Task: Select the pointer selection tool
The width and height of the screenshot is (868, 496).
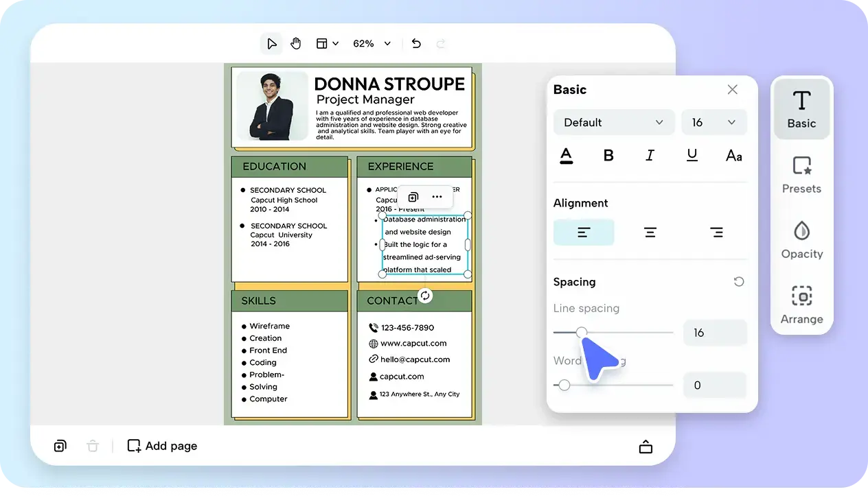Action: [272, 44]
